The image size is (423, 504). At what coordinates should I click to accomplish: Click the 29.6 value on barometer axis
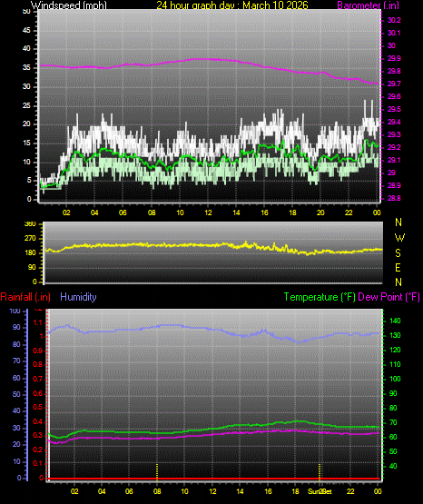(394, 97)
